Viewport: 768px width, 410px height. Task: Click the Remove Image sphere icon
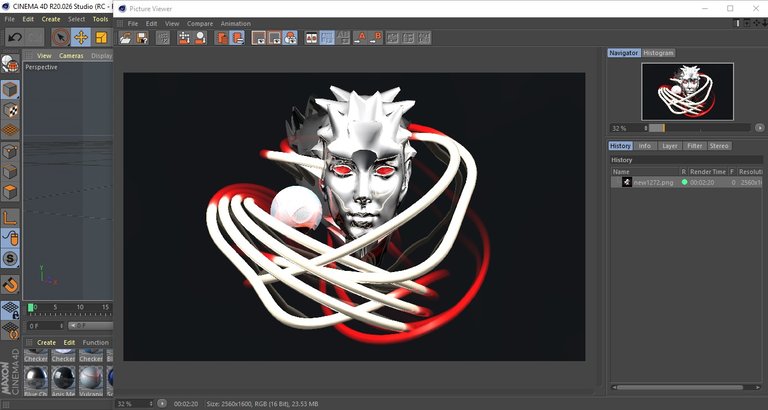[x=200, y=38]
